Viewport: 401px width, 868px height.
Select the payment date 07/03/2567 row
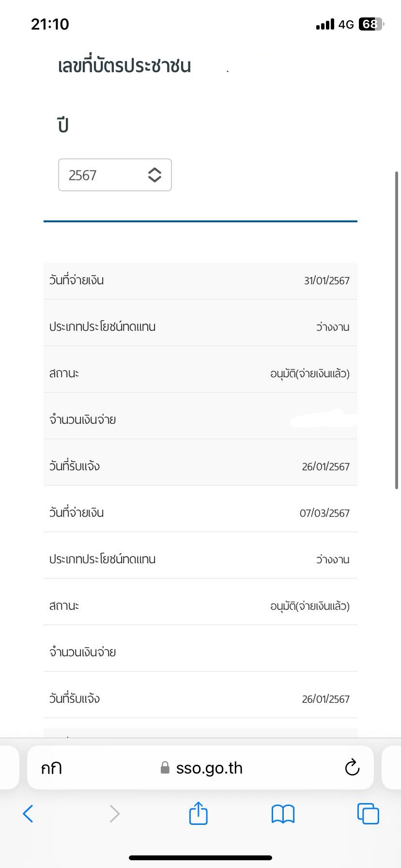200,513
